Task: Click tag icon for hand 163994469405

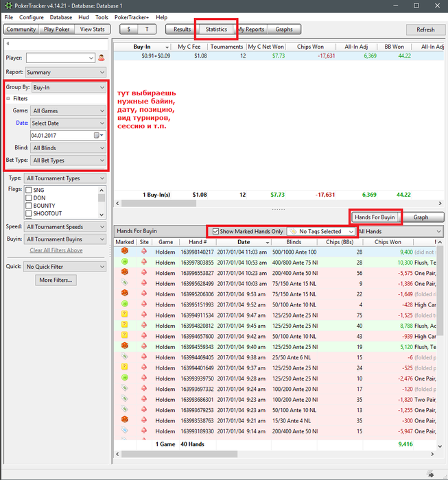Action: coord(125,357)
